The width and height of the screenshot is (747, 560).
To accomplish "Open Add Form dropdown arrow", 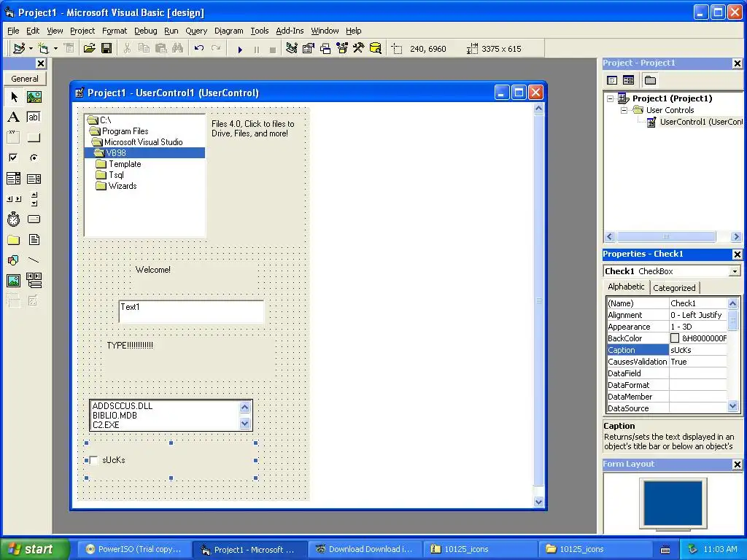I will (55, 49).
